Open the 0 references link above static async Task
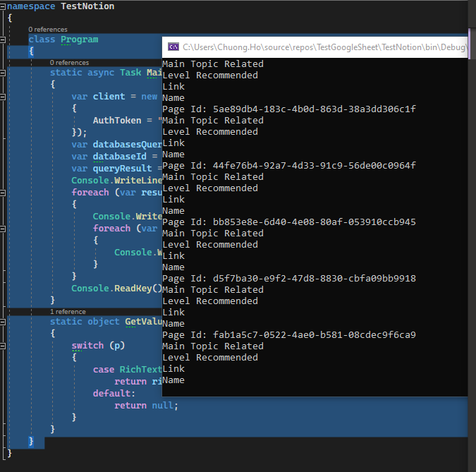The image size is (476, 472). click(69, 63)
